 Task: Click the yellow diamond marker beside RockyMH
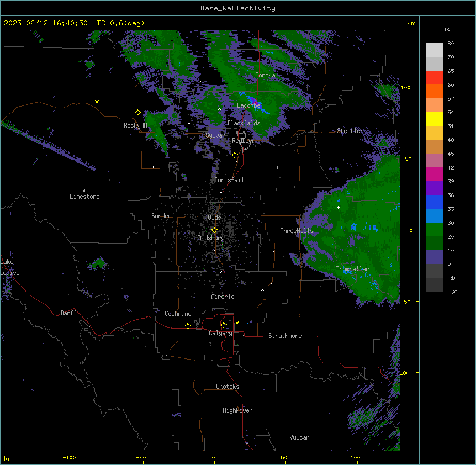pos(137,113)
